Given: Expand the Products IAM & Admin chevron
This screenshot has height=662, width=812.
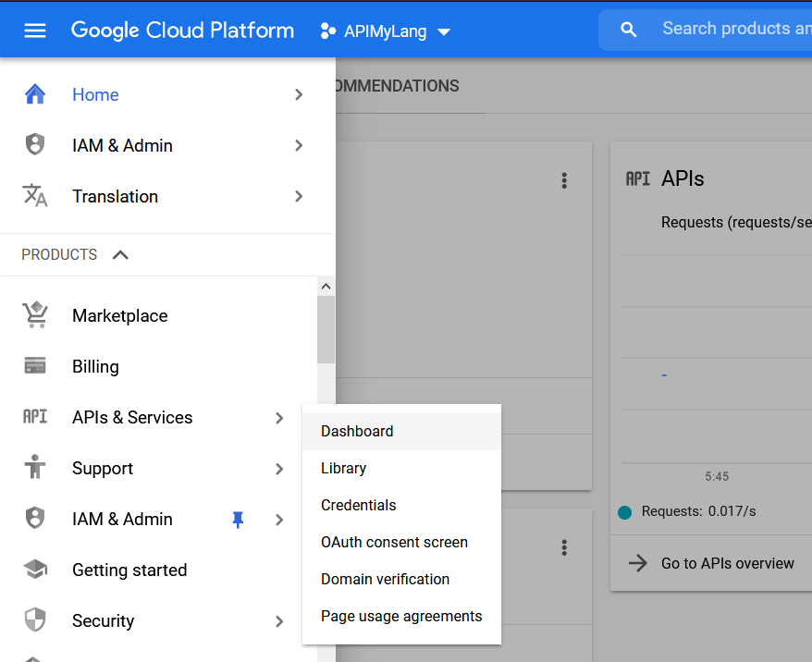Looking at the screenshot, I should pos(279,520).
